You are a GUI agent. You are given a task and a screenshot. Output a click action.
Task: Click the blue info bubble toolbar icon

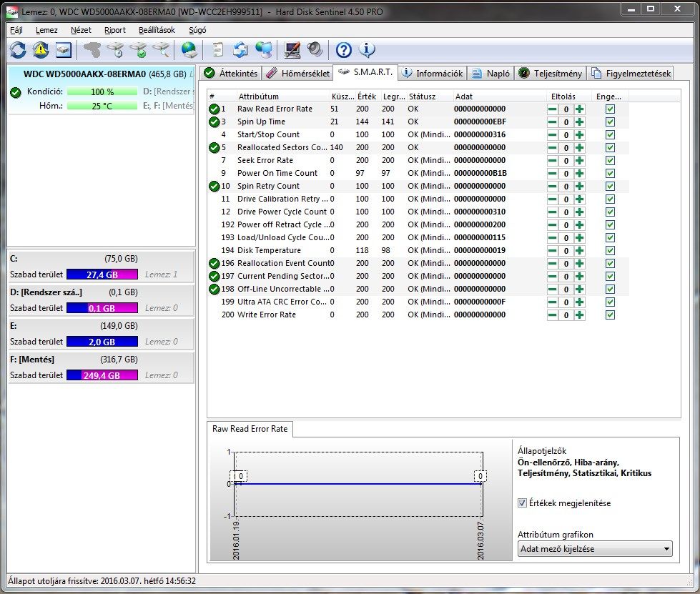[367, 49]
